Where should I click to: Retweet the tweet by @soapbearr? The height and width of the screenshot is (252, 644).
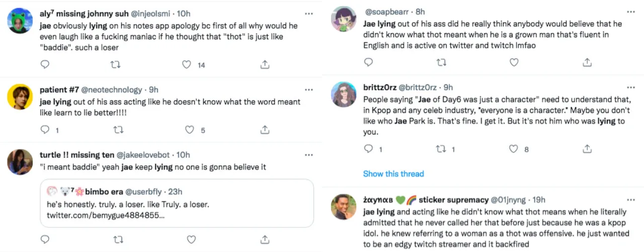[x=441, y=62]
